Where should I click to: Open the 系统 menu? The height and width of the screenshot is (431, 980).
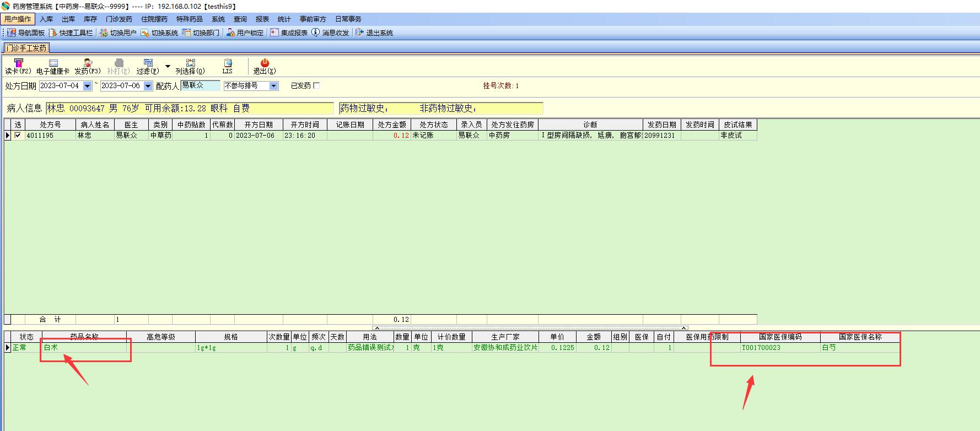click(x=218, y=19)
